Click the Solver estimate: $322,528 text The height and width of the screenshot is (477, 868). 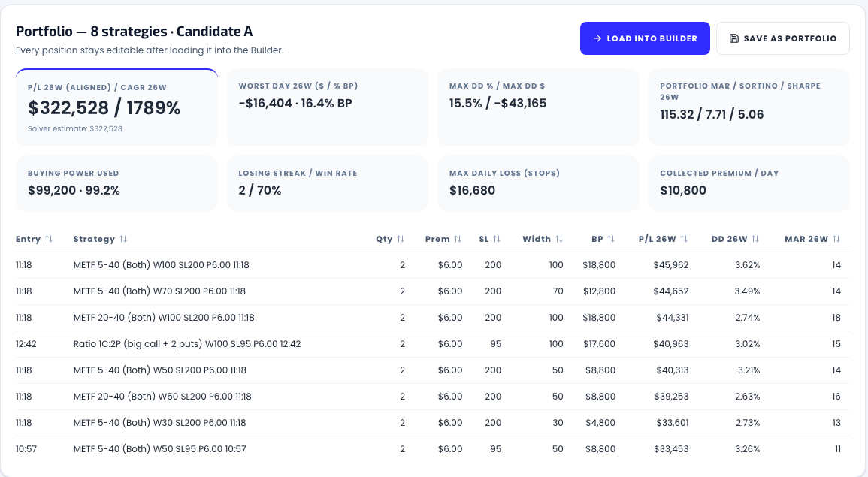click(x=74, y=128)
